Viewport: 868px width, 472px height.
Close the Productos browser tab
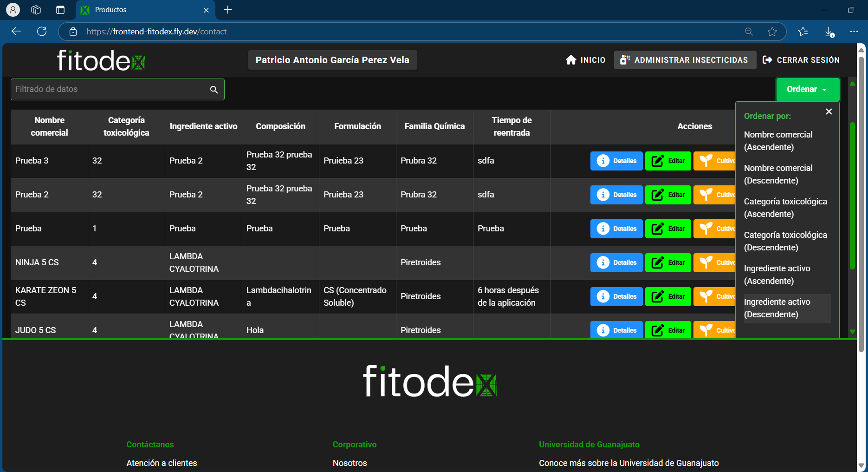pos(207,10)
